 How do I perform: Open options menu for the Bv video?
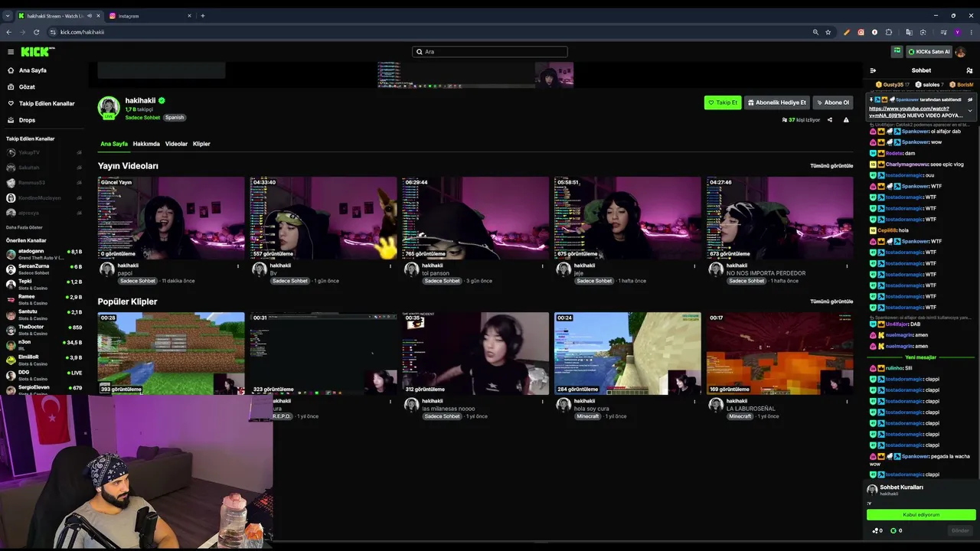390,266
